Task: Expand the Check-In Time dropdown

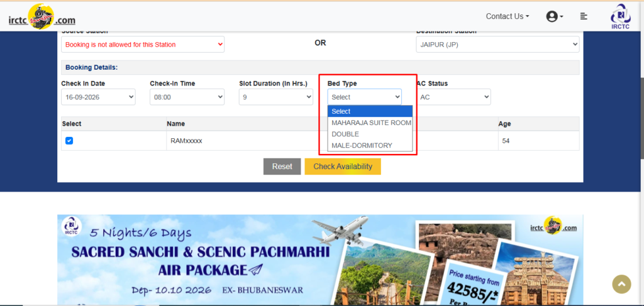Action: (x=187, y=97)
